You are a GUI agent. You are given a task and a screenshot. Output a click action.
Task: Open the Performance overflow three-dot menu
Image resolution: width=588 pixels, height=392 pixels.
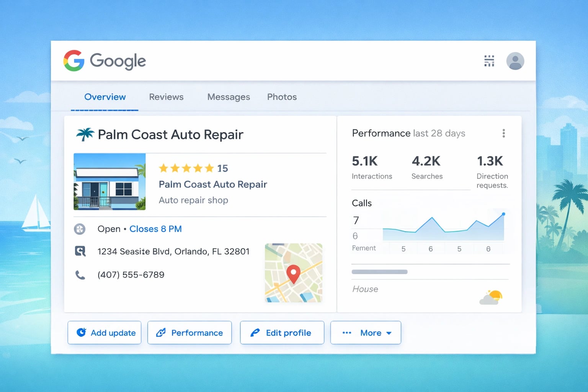click(504, 133)
